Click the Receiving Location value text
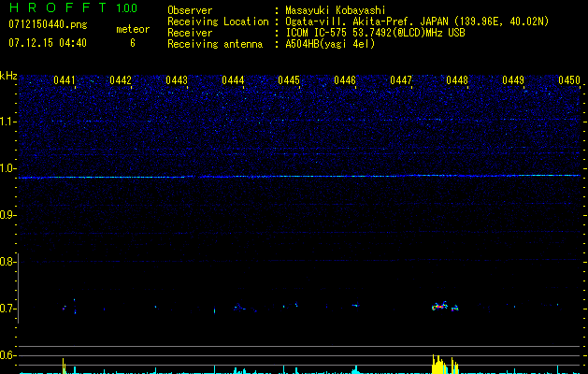Screen dimensions: 588x374 (x=417, y=22)
